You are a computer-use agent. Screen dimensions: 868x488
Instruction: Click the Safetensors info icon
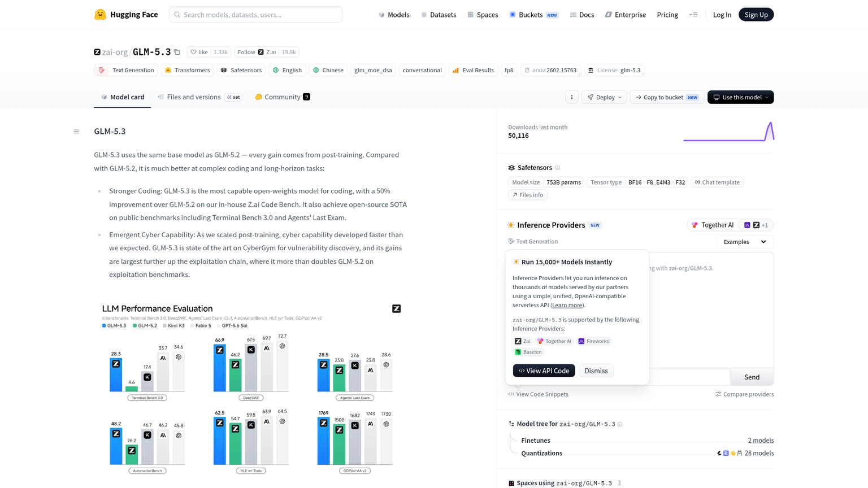point(557,168)
